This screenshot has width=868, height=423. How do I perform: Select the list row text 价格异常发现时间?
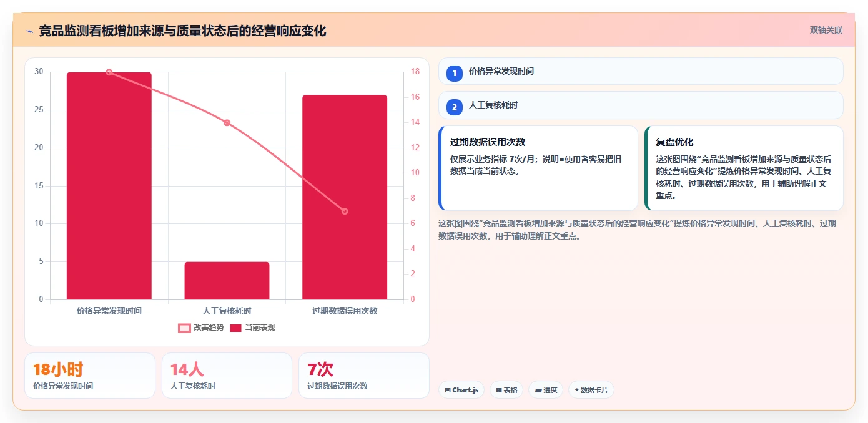pyautogui.click(x=501, y=71)
